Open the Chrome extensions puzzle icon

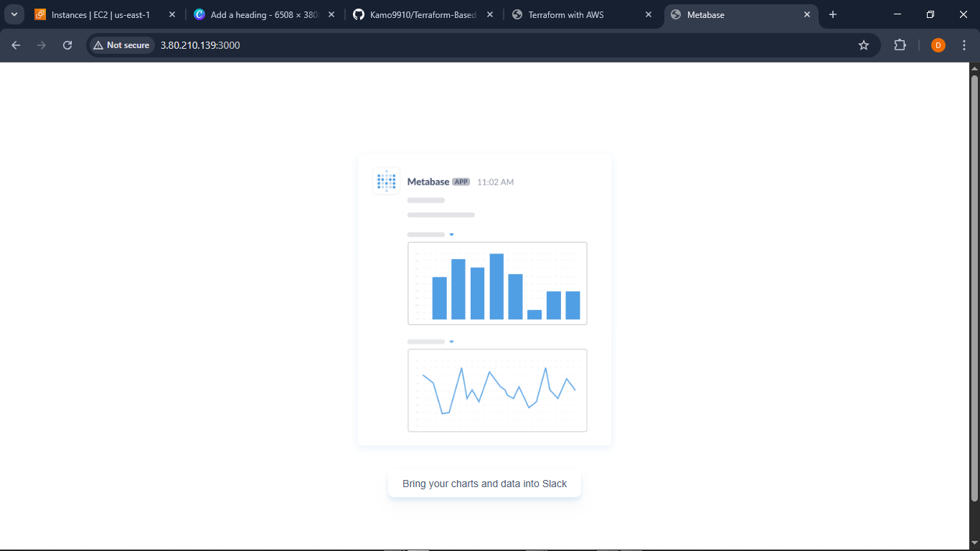click(900, 45)
